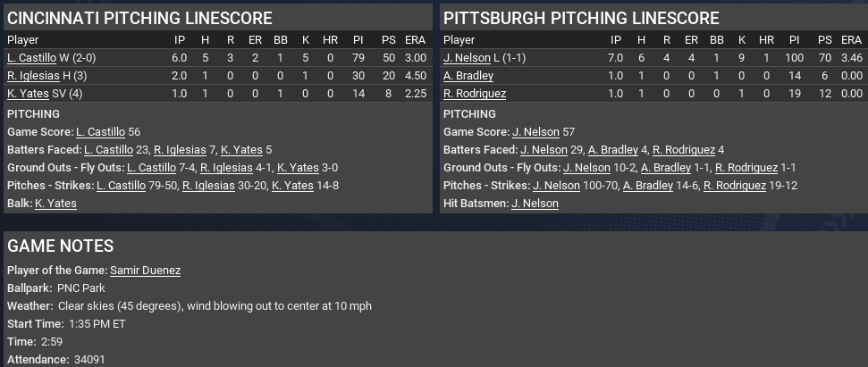Open R. Rodriguez on the Pitches - Strikes line
The image size is (868, 367).
734,186
